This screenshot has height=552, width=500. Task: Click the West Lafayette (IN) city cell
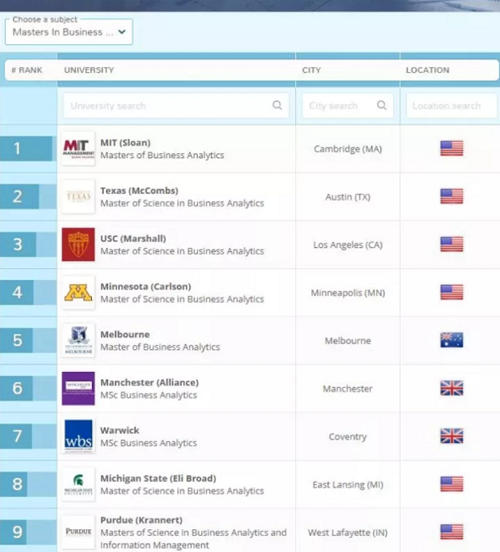point(348,533)
